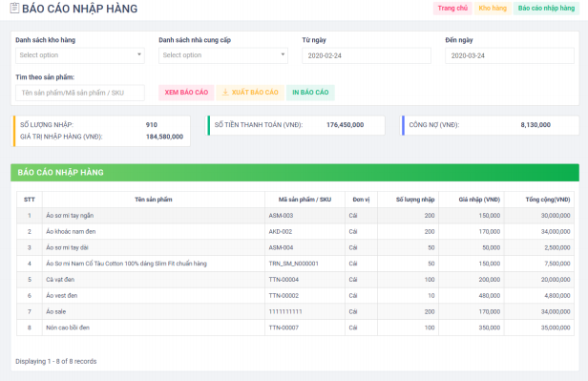The height and width of the screenshot is (381, 588).
Task: Click Displaying 1 - 8 of 8 records
Action: [x=56, y=362]
